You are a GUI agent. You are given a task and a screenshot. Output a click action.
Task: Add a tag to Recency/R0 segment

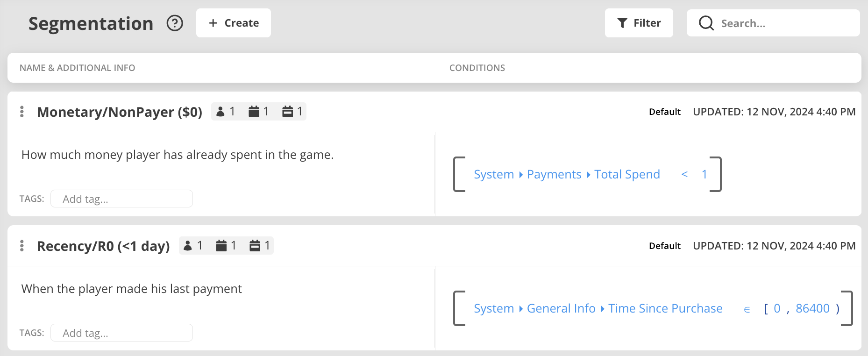coord(121,333)
